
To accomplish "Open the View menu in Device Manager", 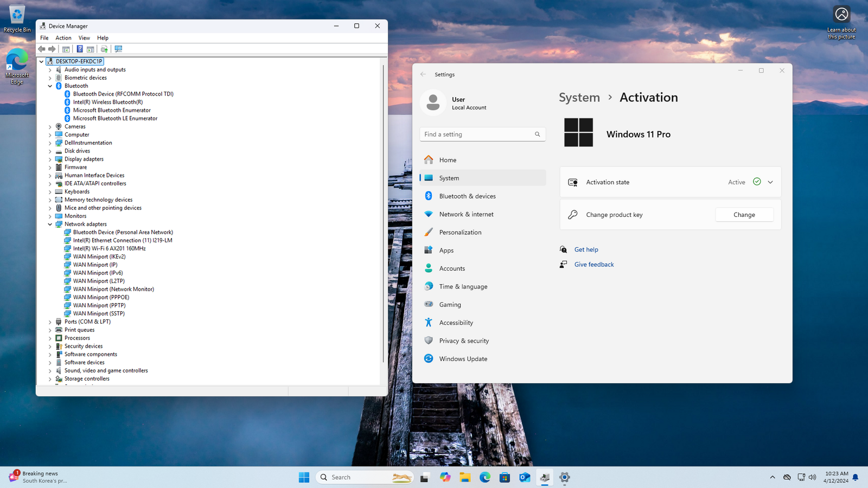I will 84,38.
